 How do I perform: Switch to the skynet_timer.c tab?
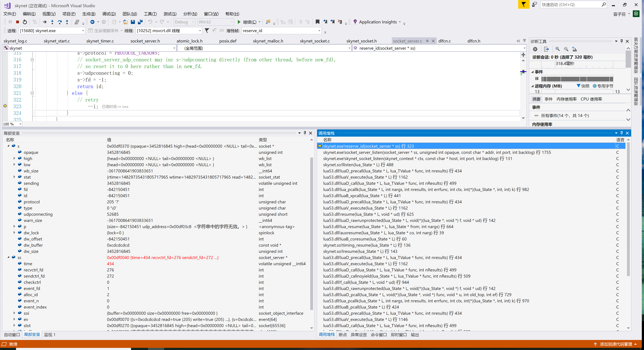pyautogui.click(x=100, y=41)
